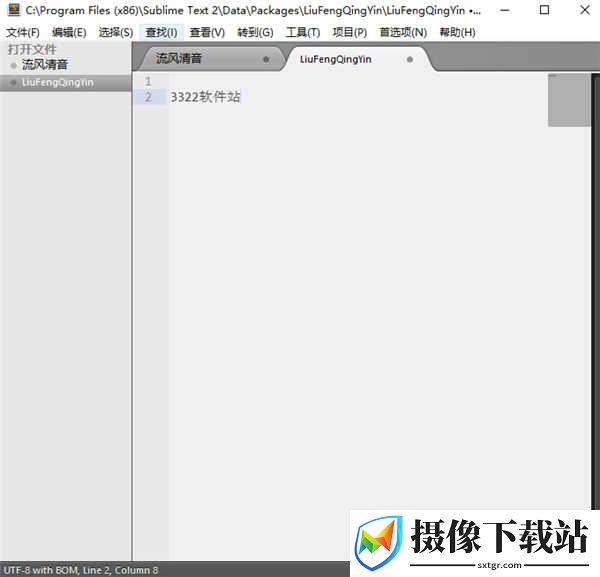This screenshot has width=600, height=577.
Task: Close the Sublime Text window
Action: pos(585,10)
